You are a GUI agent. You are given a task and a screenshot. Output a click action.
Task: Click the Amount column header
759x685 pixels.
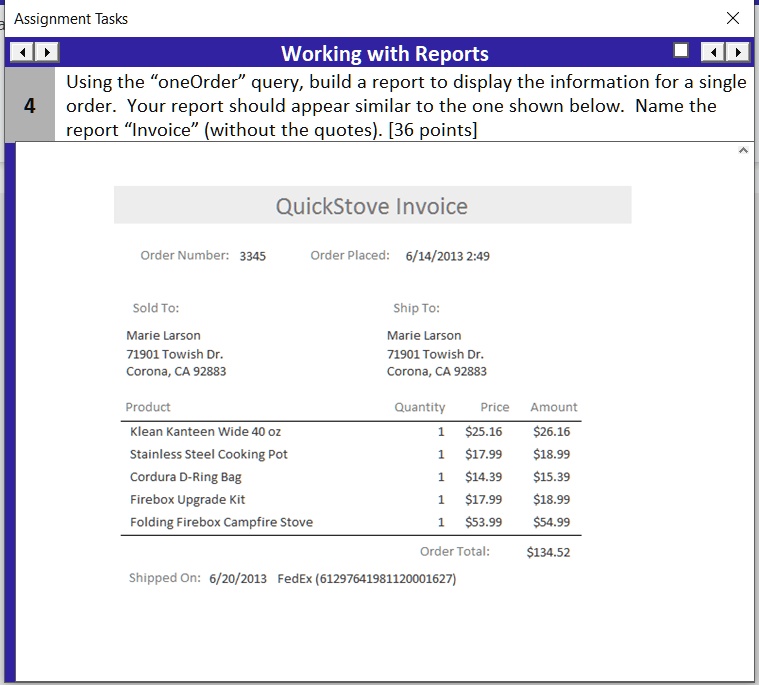pyautogui.click(x=554, y=407)
